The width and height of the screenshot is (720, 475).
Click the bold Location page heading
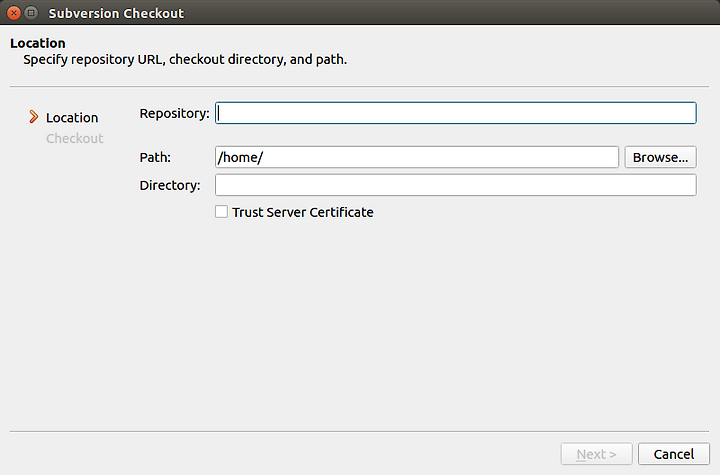point(38,43)
